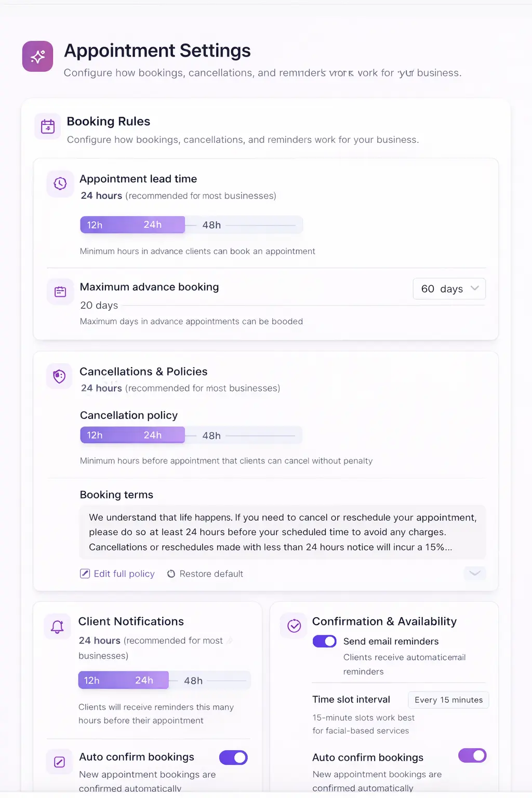Open the 60 days dropdown
The height and width of the screenshot is (798, 532).
click(449, 289)
